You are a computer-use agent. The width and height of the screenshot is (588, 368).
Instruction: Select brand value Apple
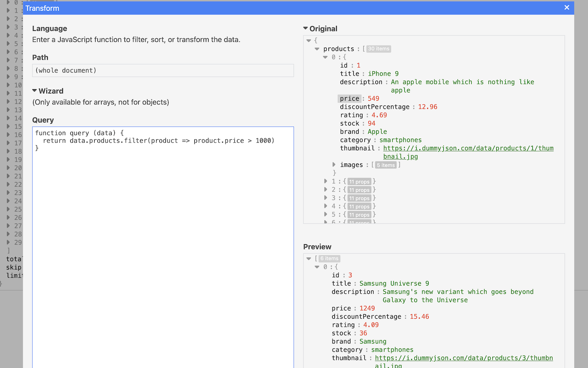click(377, 132)
